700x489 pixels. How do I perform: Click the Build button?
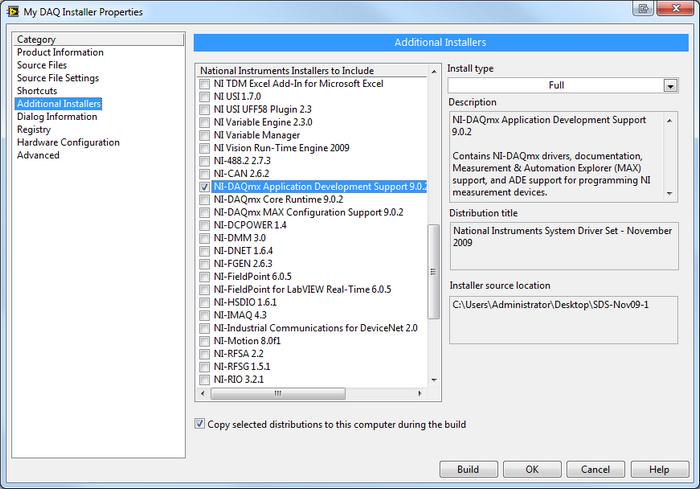coord(468,469)
